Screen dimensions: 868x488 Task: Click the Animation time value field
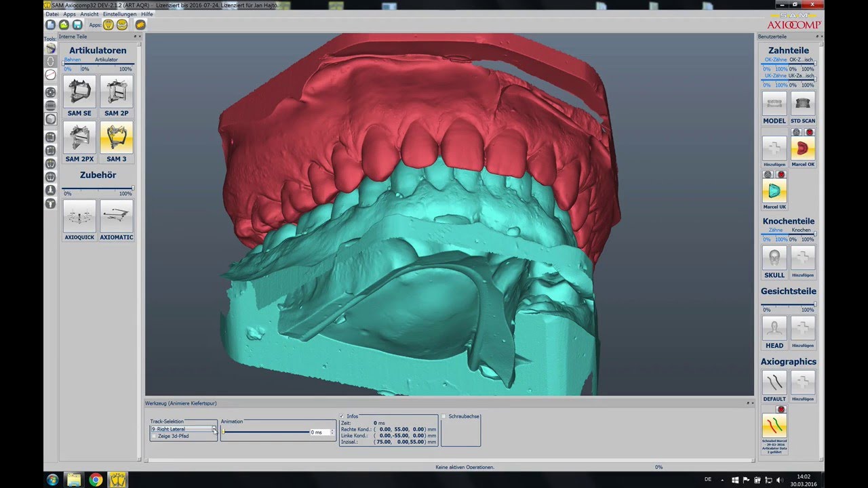click(x=320, y=432)
